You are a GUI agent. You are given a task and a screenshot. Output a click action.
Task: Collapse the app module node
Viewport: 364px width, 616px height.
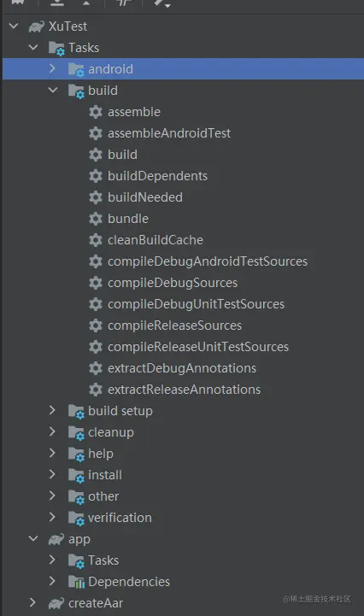pyautogui.click(x=33, y=538)
